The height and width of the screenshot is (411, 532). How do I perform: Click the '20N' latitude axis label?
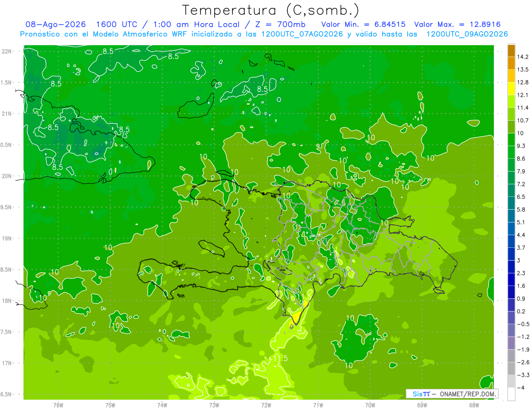(7, 176)
